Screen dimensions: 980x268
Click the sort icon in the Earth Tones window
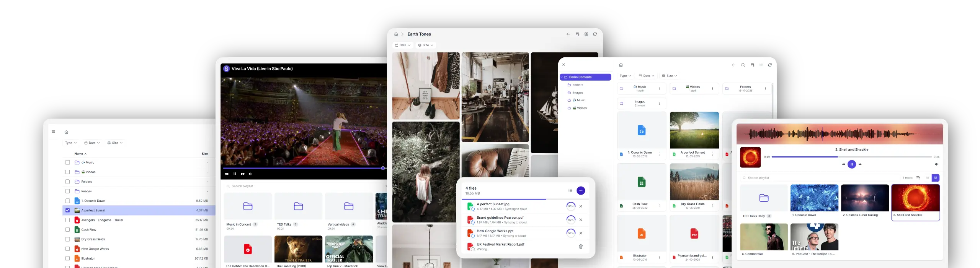click(x=577, y=34)
